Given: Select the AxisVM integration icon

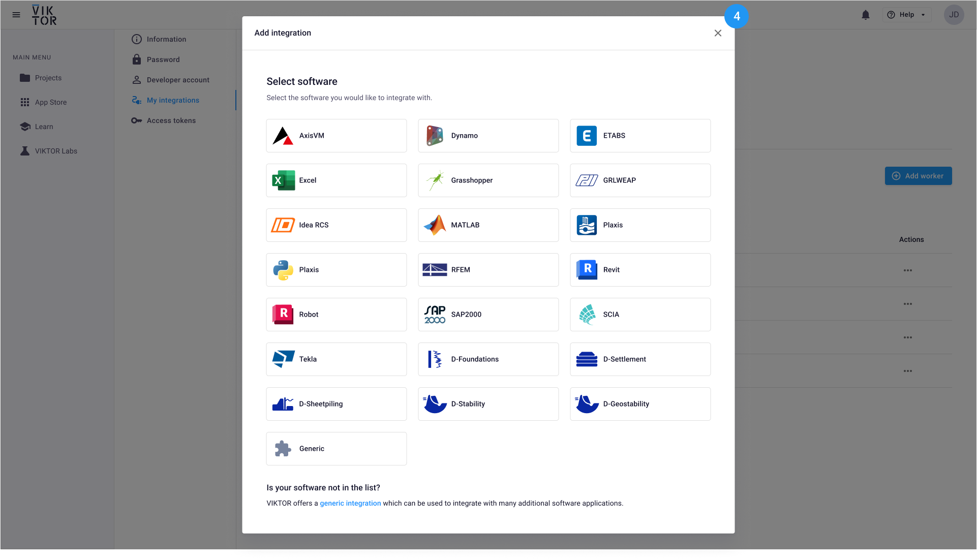Looking at the screenshot, I should coord(283,136).
